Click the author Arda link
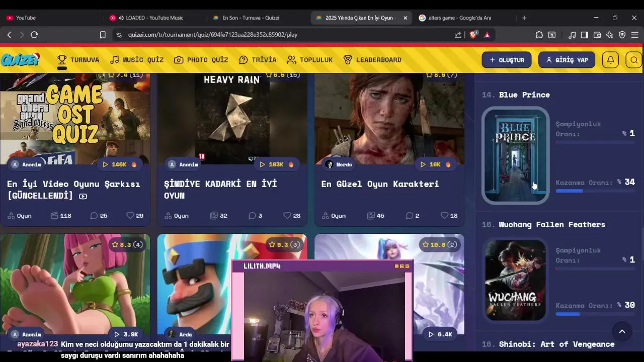644x362 pixels. (180, 334)
